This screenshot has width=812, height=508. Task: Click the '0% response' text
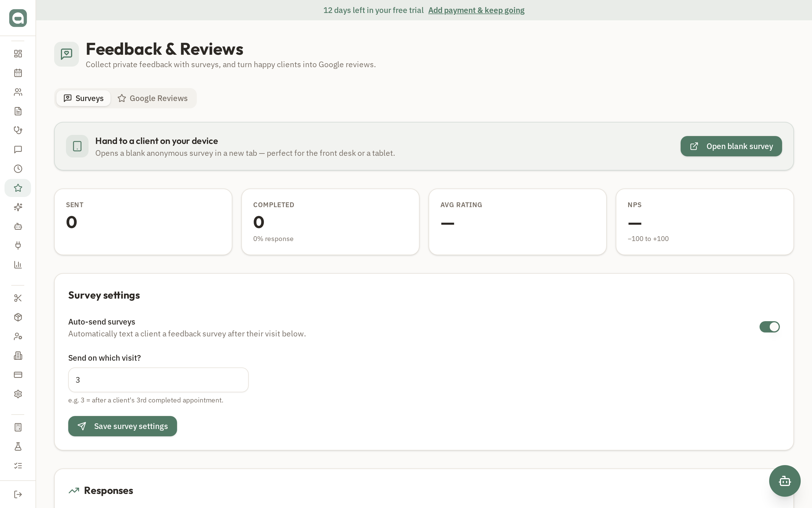click(273, 239)
